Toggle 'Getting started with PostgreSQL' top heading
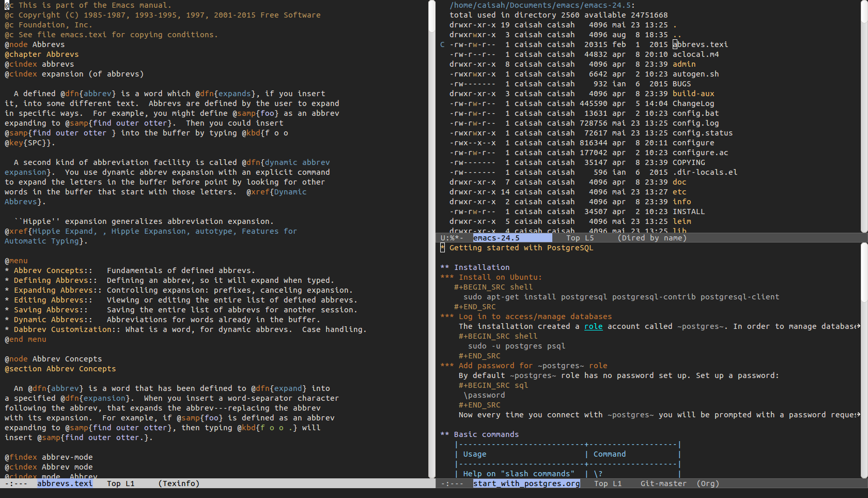The width and height of the screenshot is (868, 498). [517, 248]
